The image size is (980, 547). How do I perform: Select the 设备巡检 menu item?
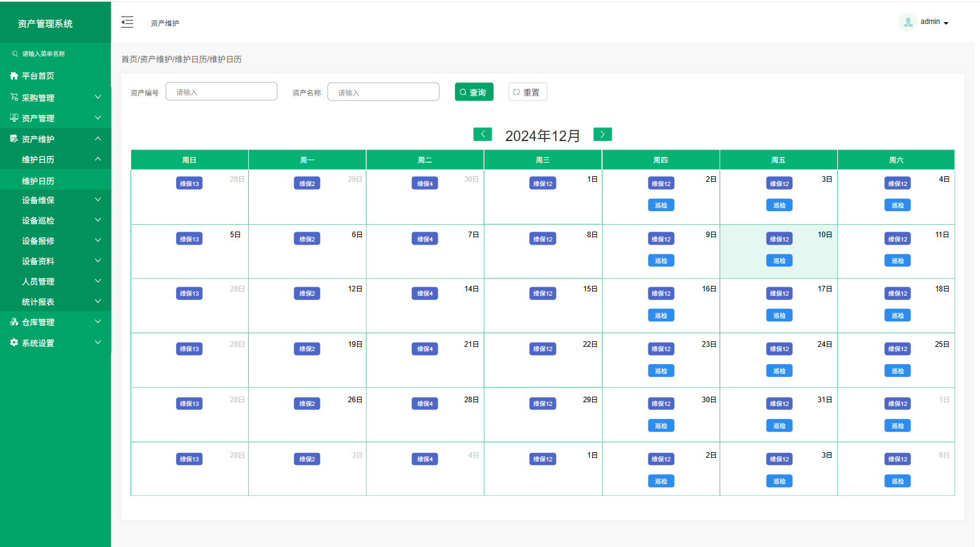pyautogui.click(x=38, y=221)
